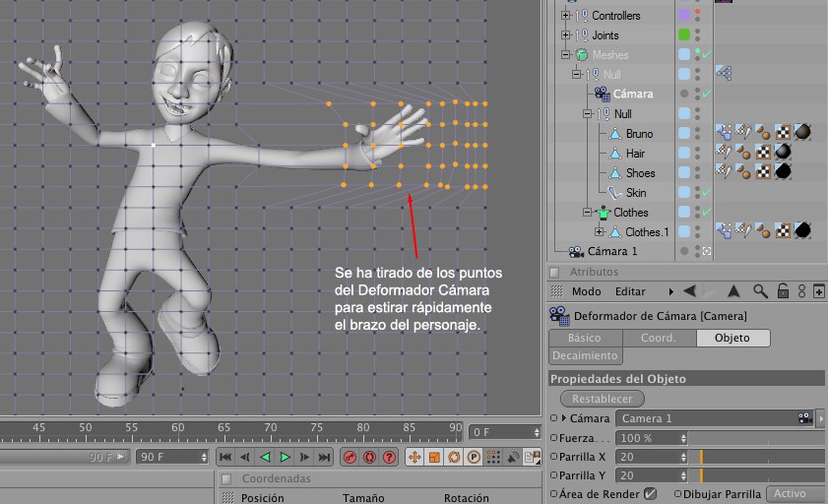Click the record keyframe icon
This screenshot has height=504, width=828.
tap(350, 457)
